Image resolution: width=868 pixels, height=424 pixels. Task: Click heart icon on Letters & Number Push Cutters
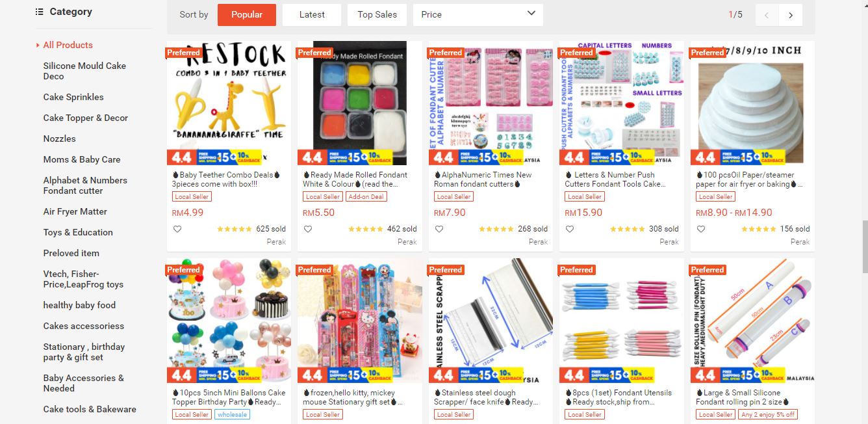coord(570,229)
